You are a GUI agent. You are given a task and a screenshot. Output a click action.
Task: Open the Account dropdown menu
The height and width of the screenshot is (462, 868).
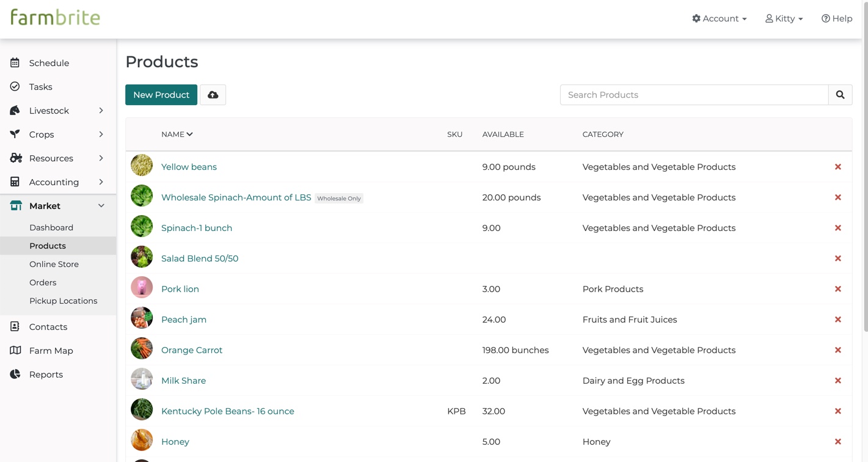(x=719, y=19)
